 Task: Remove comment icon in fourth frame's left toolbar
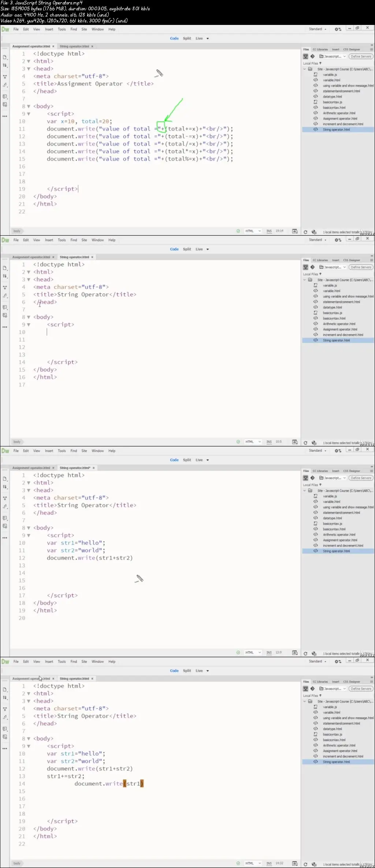5,737
